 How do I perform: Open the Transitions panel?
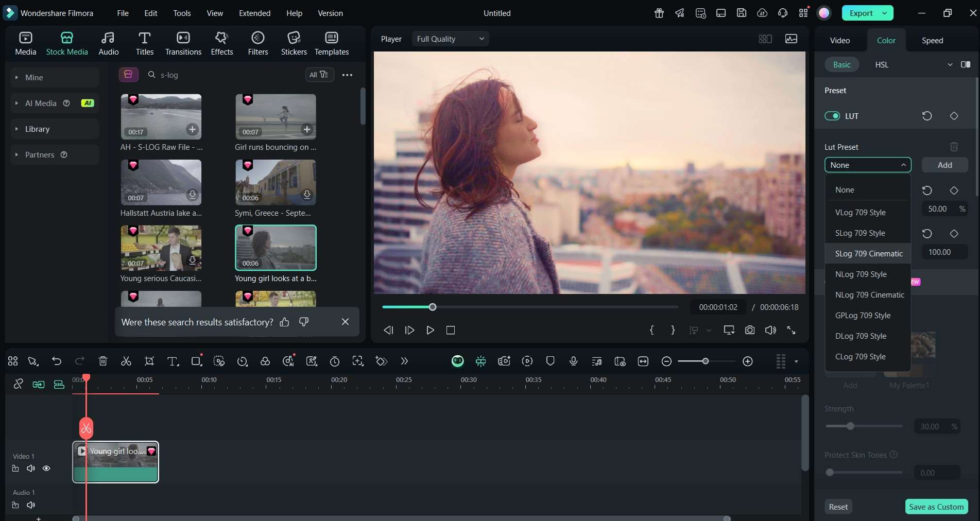pos(183,43)
